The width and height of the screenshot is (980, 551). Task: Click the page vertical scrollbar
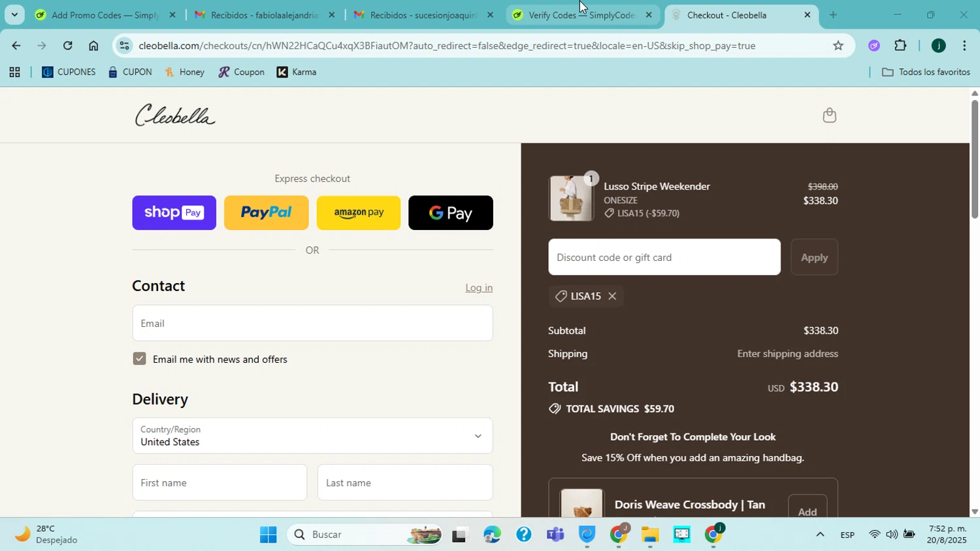(x=975, y=158)
